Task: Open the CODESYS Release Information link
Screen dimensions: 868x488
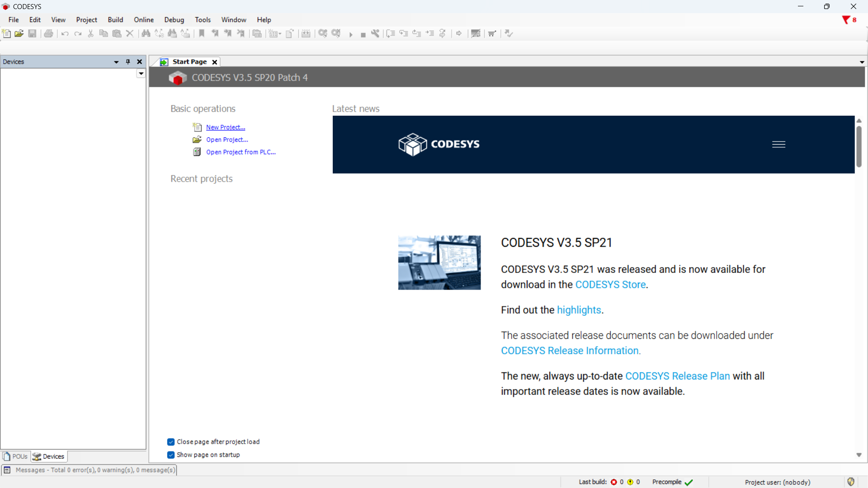Action: 570,351
